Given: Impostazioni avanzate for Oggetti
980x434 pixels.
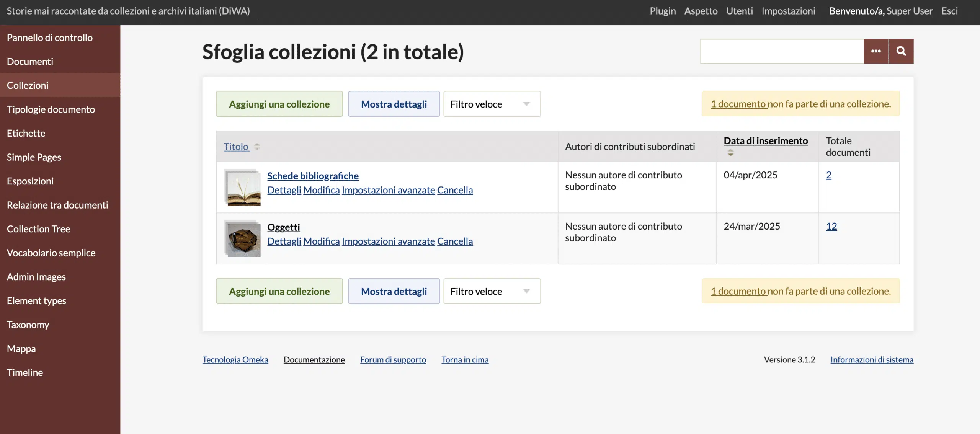Looking at the screenshot, I should (389, 241).
